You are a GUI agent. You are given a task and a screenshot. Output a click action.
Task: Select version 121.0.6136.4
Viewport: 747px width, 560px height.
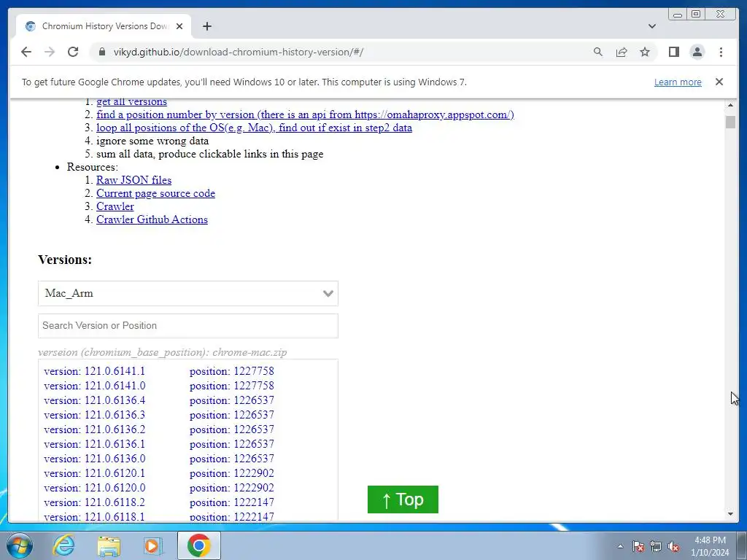[94, 400]
